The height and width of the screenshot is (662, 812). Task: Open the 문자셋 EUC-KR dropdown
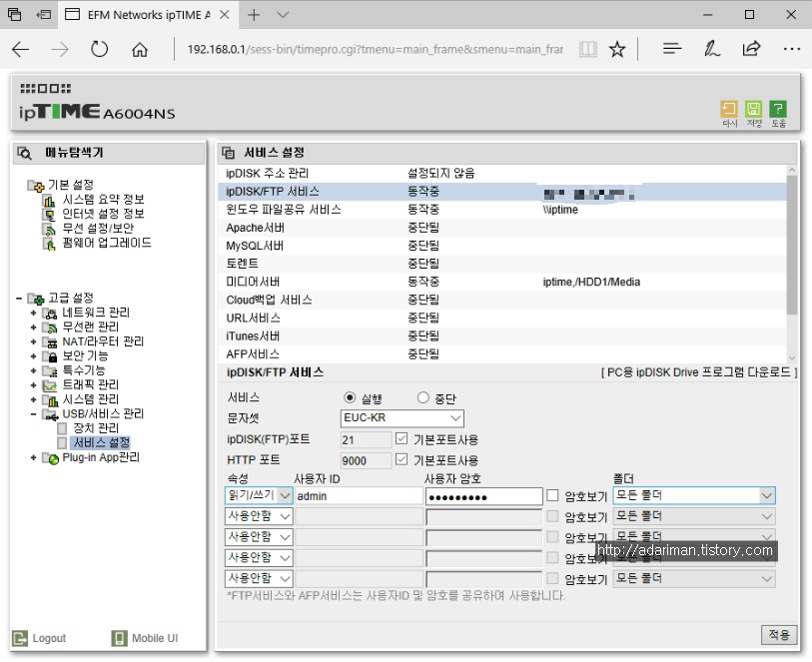402,418
